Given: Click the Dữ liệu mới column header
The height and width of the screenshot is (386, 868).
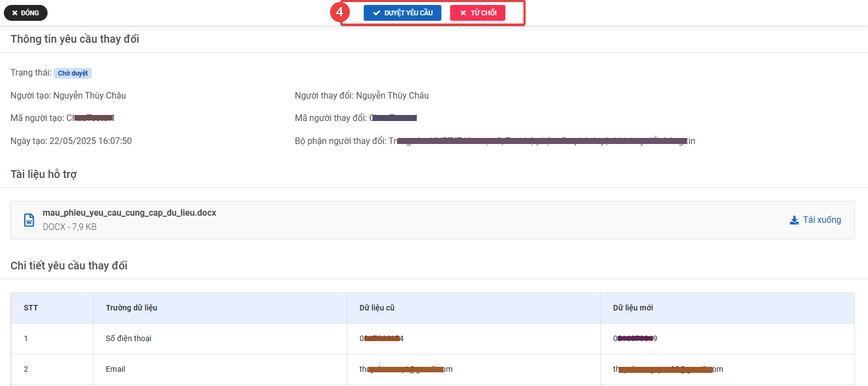Looking at the screenshot, I should click(x=633, y=308).
